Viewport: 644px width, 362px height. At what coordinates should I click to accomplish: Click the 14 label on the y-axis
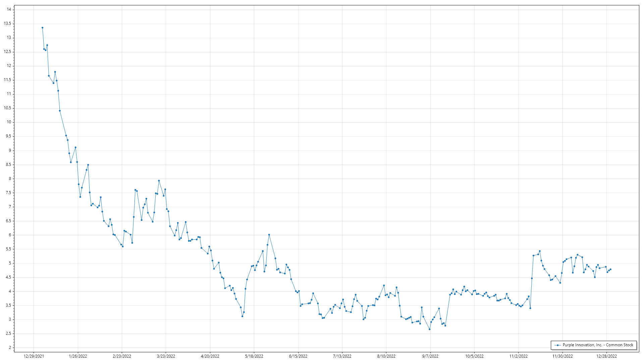pyautogui.click(x=9, y=9)
